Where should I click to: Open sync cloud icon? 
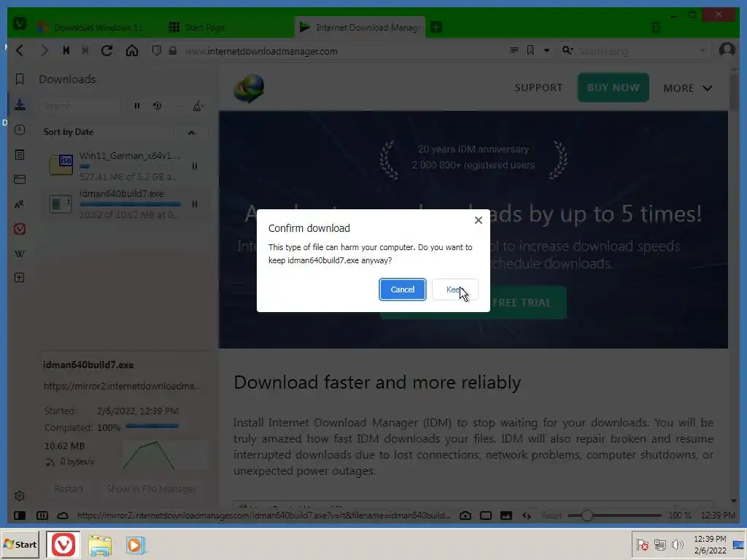(63, 516)
